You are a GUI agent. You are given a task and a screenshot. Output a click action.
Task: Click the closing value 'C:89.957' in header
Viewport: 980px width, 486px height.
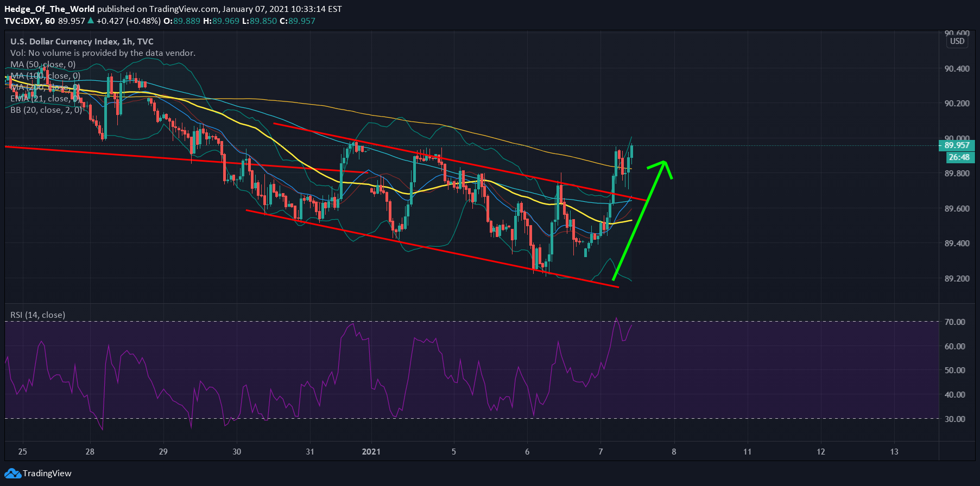298,21
